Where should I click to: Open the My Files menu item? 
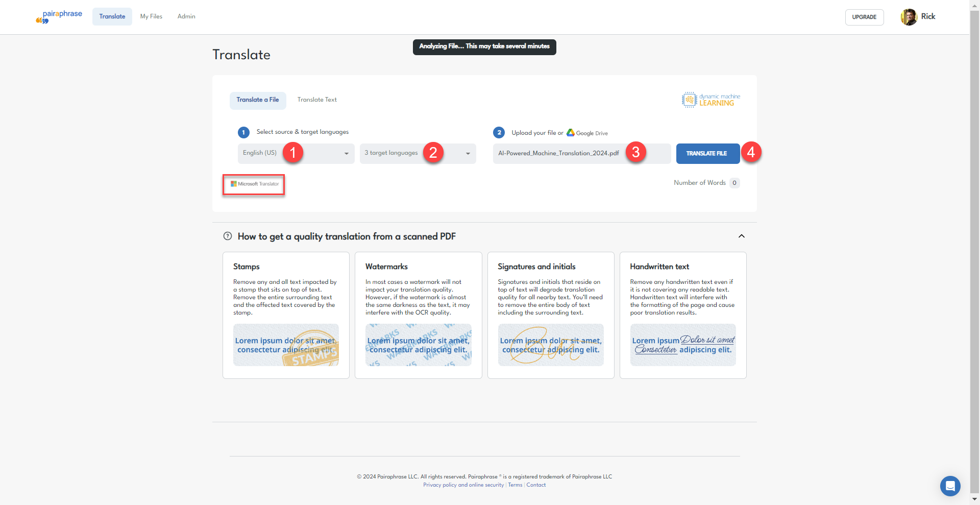pos(151,16)
